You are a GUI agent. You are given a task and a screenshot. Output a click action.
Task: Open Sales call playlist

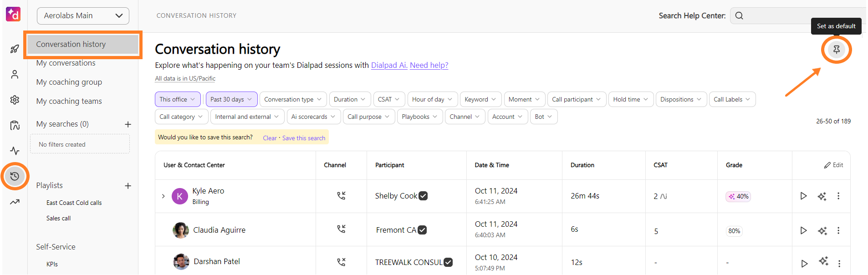59,218
